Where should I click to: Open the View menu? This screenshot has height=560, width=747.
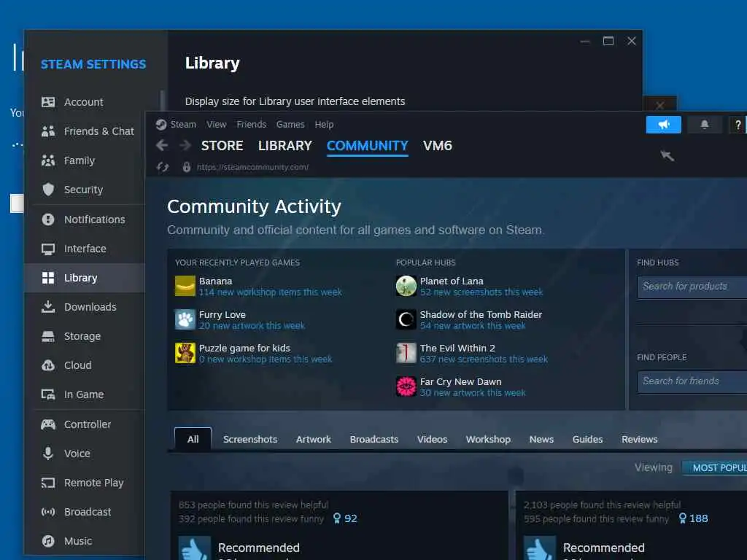[x=216, y=124]
